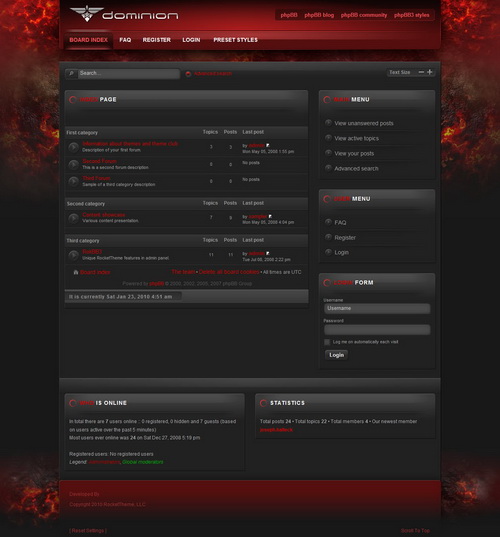Click the home icon beside Board index
The width and height of the screenshot is (500, 537).
coord(76,272)
